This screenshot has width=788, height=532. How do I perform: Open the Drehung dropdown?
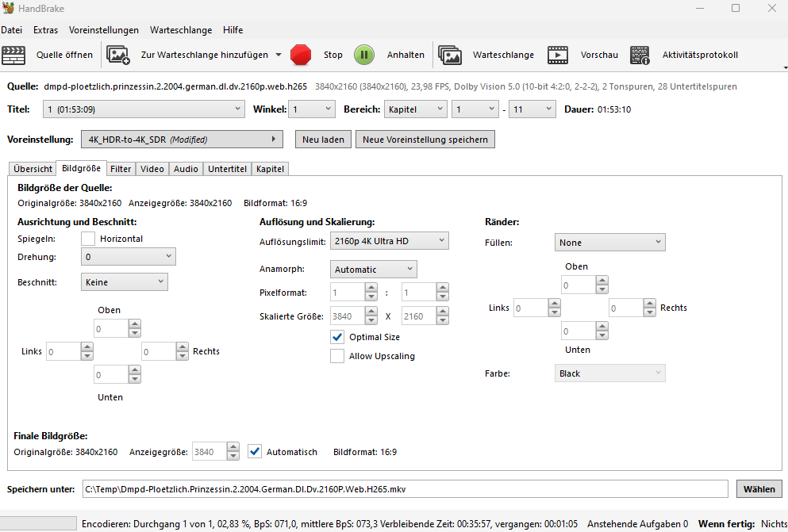[x=128, y=257]
